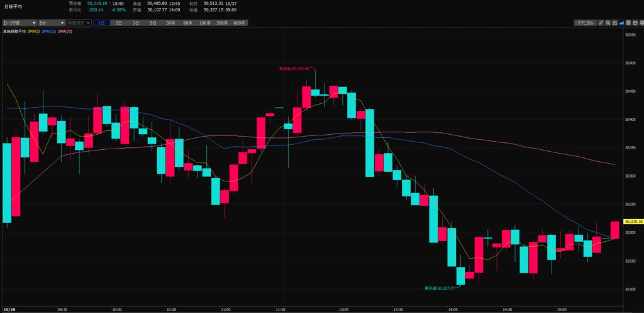Viewport: 644px width, 313px height.
Task: Open the folder icon in the toolbar
Action: (635, 23)
